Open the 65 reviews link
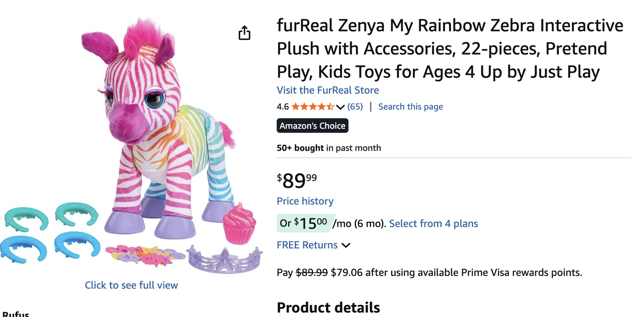The image size is (644, 317). point(355,107)
